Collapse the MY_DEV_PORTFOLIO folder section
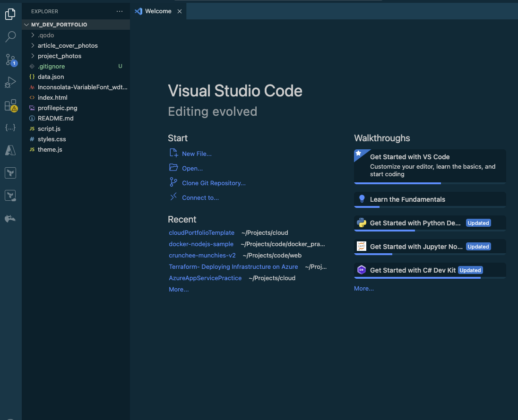 click(x=76, y=25)
